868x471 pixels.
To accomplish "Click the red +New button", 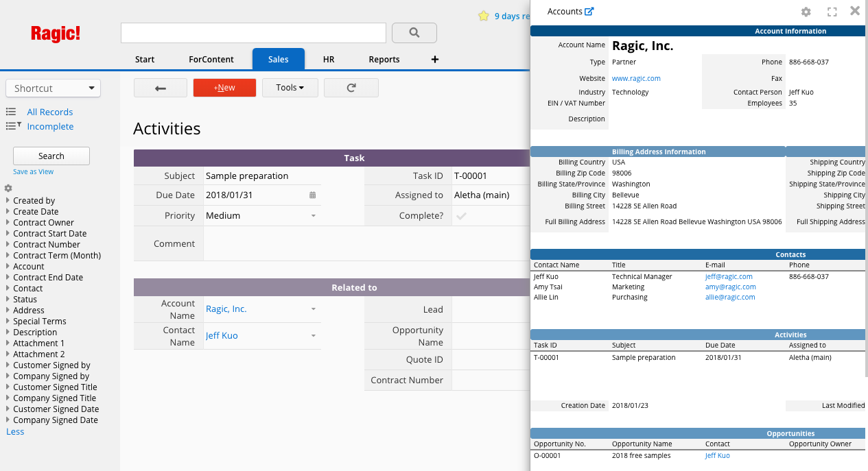I will tap(224, 88).
